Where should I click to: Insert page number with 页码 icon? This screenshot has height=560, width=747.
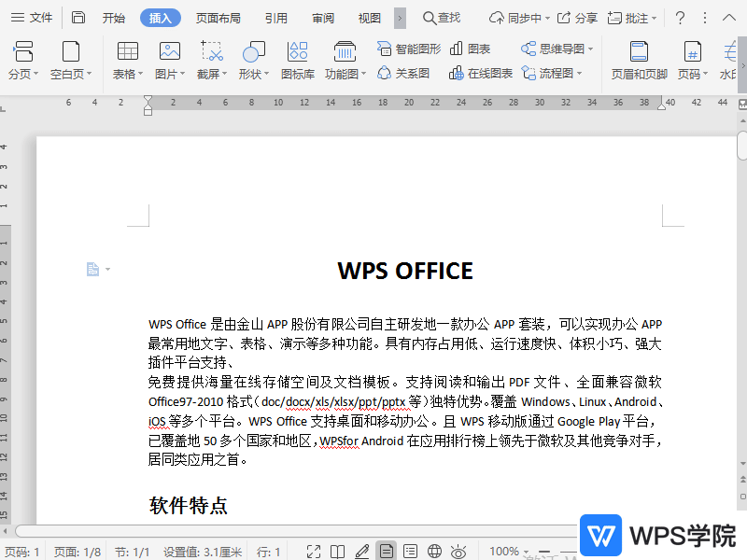692,51
